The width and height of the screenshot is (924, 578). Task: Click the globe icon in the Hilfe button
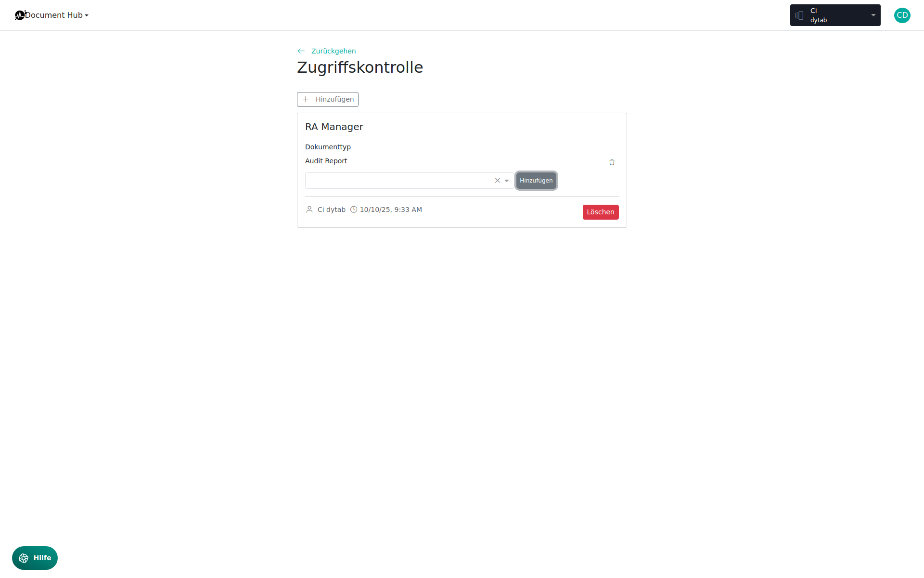click(x=24, y=558)
